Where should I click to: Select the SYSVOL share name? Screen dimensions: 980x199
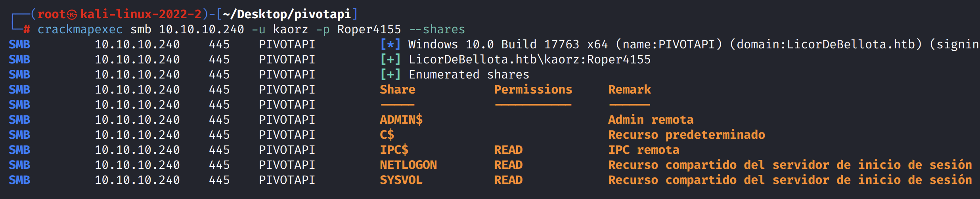point(401,180)
